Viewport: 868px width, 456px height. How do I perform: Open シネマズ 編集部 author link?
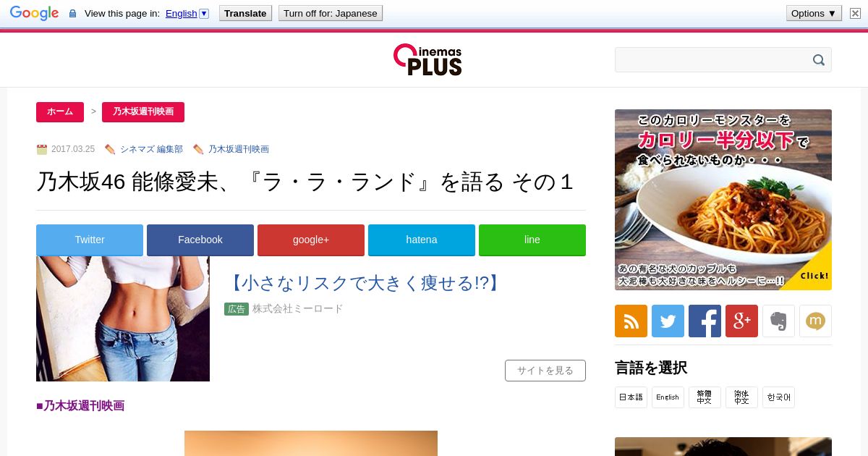(151, 149)
